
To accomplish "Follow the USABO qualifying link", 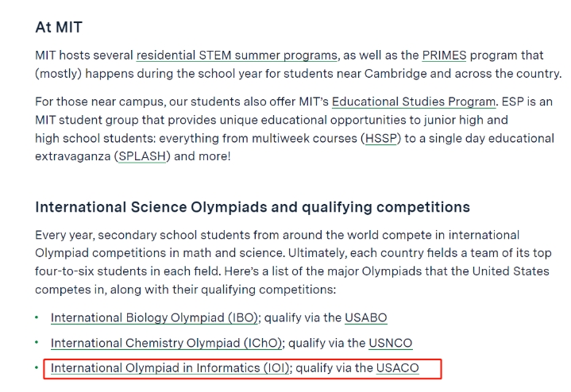I will pos(365,317).
